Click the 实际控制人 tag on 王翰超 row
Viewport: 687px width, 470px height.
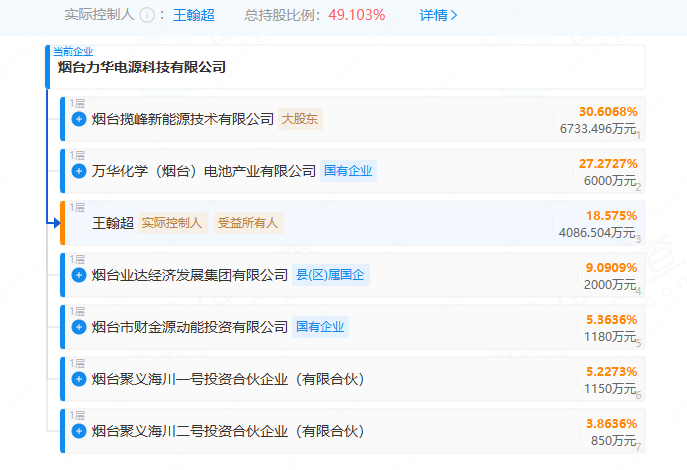point(172,223)
